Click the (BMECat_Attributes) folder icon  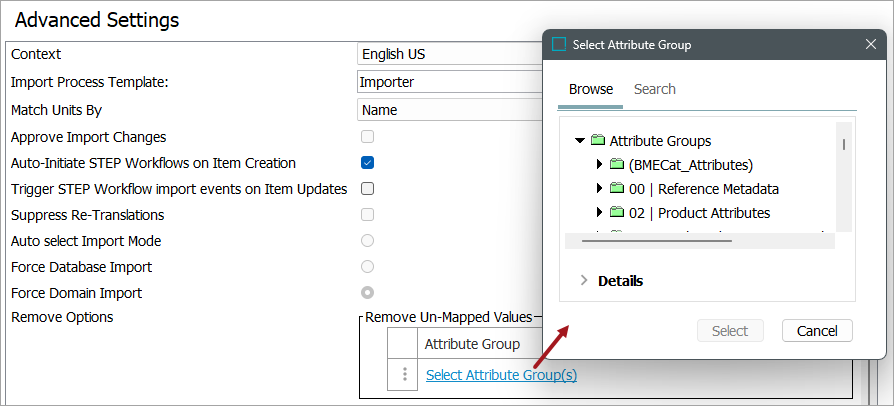[x=617, y=165]
